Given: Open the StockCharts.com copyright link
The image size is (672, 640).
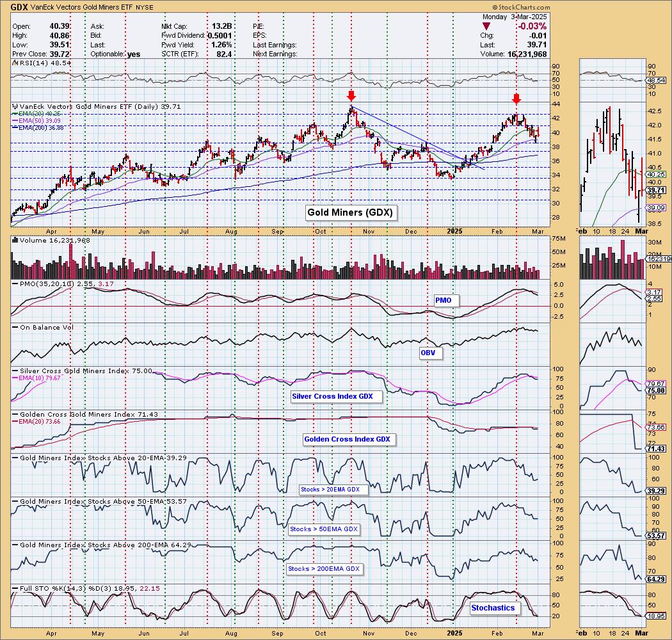Looking at the screenshot, I should coord(521,7).
